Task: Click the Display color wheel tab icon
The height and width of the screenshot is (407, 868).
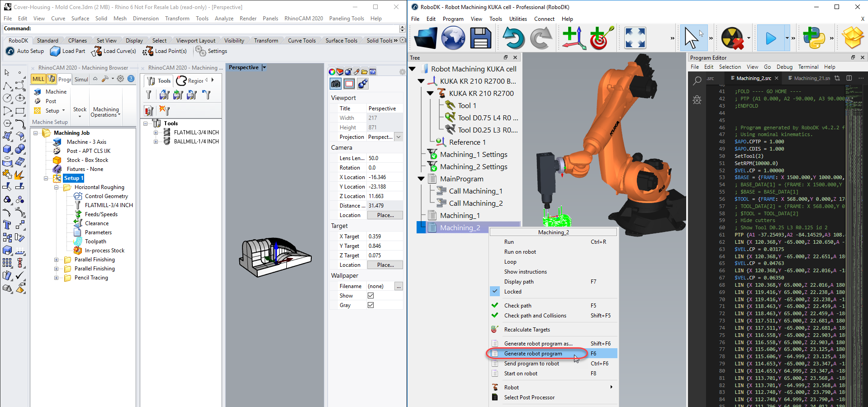Action: tap(332, 71)
